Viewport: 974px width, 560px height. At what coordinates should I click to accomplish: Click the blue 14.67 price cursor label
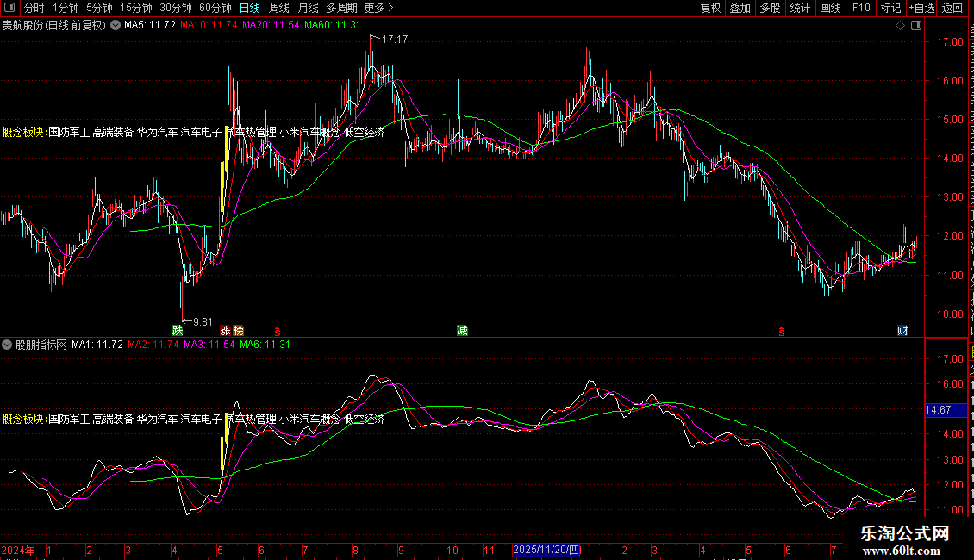(x=946, y=410)
